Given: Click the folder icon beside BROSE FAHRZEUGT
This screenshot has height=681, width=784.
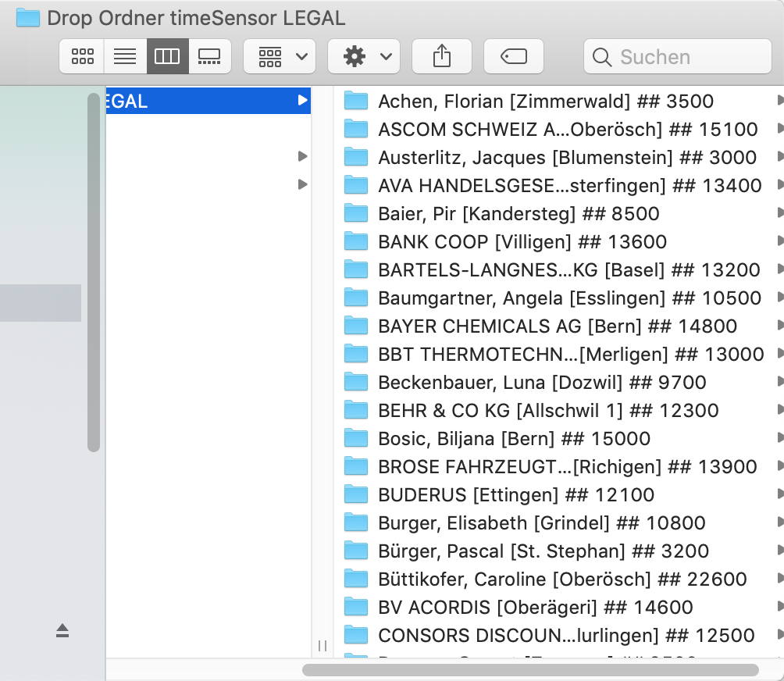Looking at the screenshot, I should 356,466.
